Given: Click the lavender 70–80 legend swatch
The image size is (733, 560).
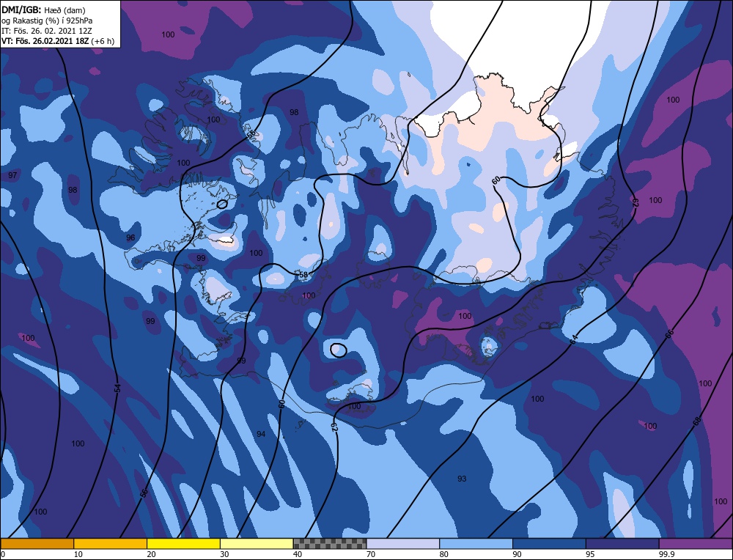Looking at the screenshot, I should (403, 544).
